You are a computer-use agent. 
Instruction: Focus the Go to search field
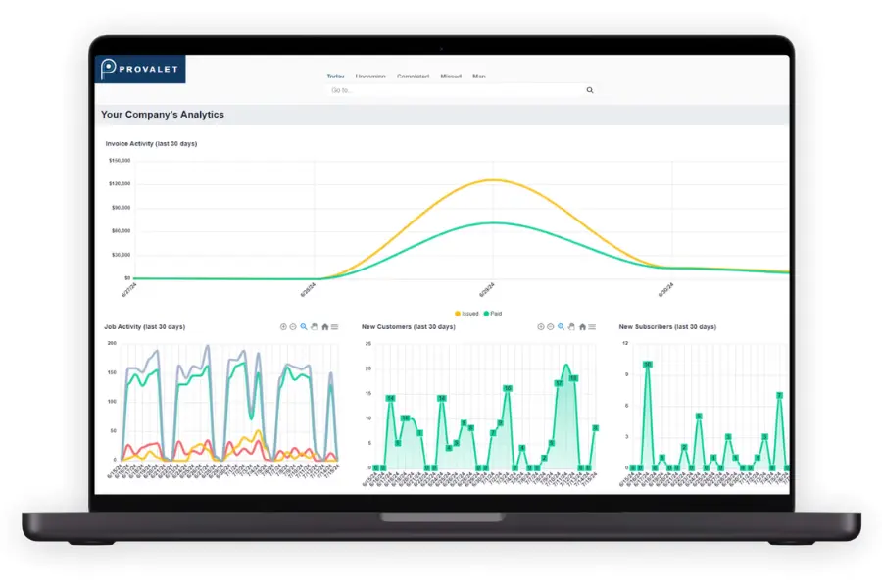[462, 90]
